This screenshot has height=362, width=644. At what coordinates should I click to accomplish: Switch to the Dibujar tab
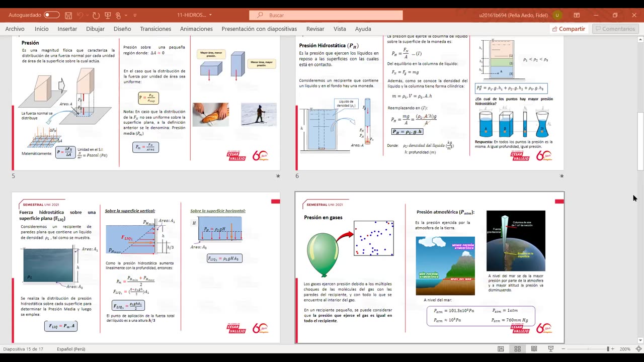tap(95, 29)
